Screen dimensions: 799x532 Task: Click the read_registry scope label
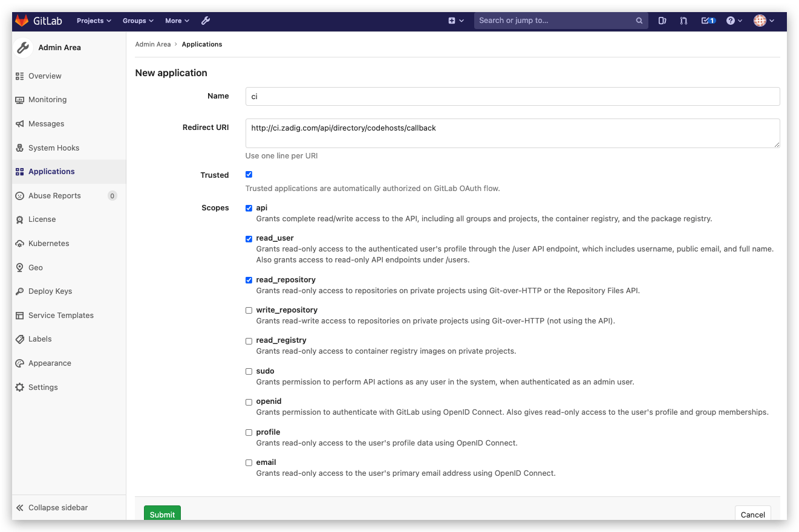pos(281,340)
